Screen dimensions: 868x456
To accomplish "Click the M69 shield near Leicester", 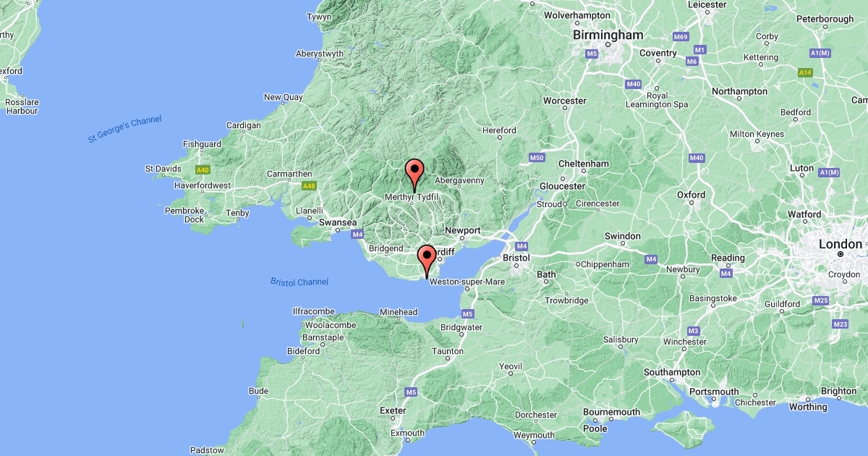I will (x=680, y=36).
